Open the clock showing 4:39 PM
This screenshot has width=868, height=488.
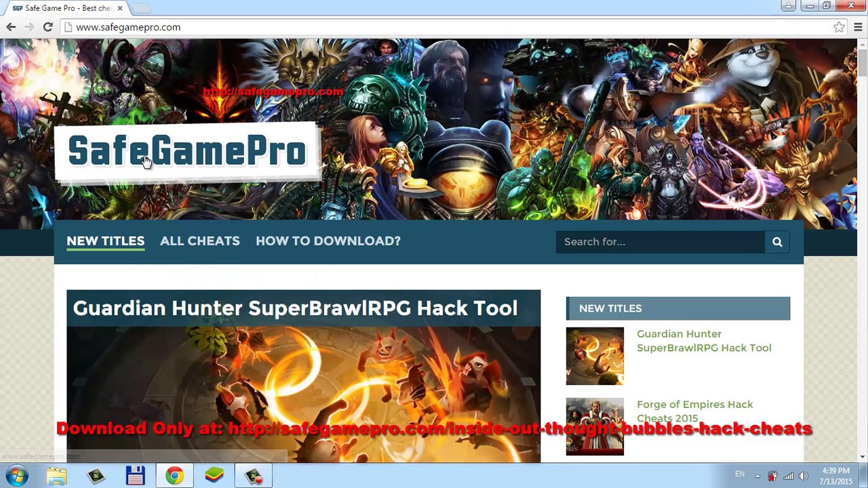coord(835,476)
